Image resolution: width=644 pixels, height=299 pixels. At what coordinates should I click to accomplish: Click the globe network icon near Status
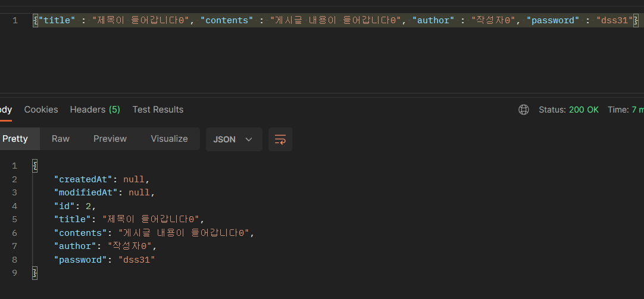524,110
